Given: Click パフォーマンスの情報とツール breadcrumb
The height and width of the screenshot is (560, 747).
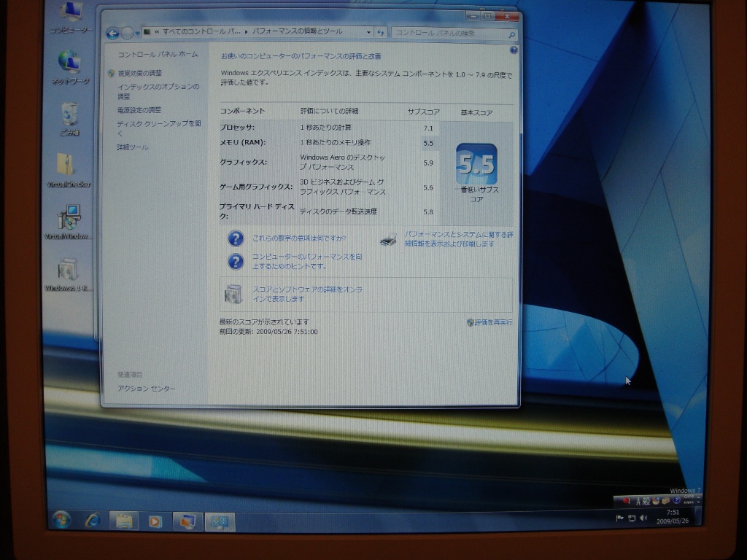Looking at the screenshot, I should pos(298,31).
